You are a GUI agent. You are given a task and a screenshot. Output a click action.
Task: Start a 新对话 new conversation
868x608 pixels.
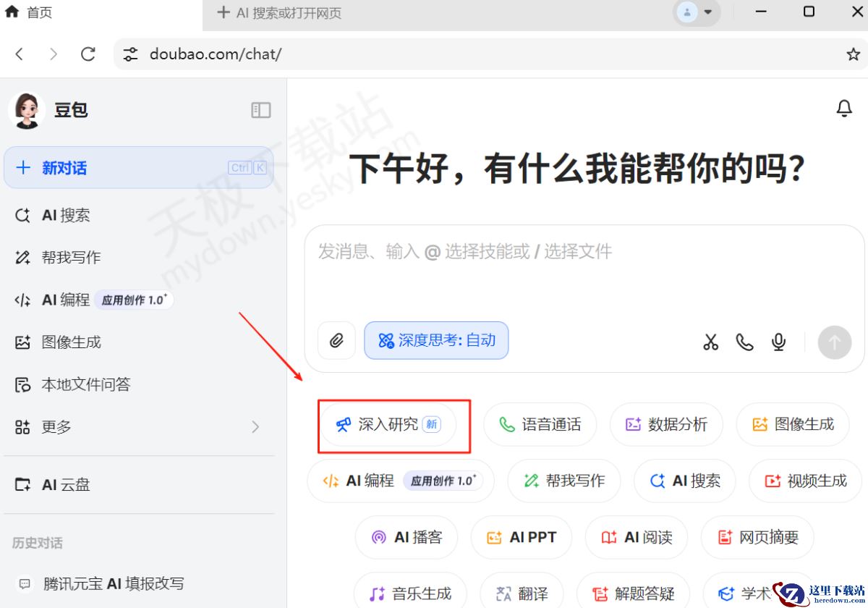coord(139,168)
